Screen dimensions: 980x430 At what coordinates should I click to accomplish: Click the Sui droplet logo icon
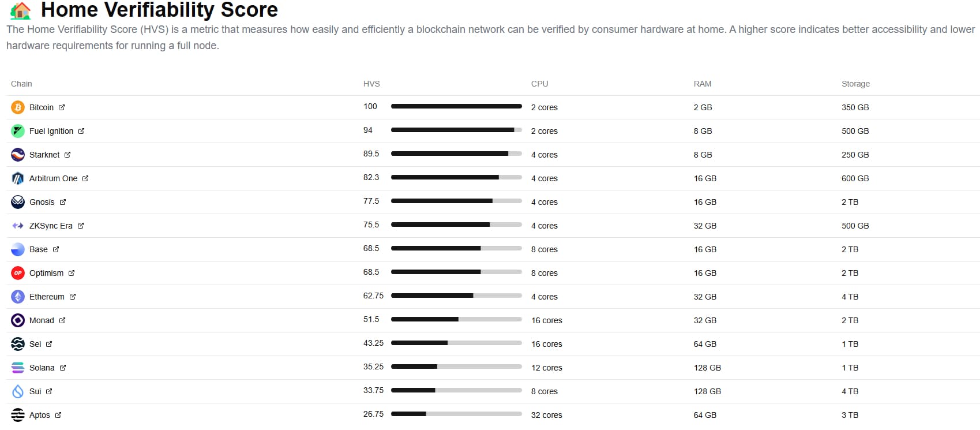(x=18, y=391)
